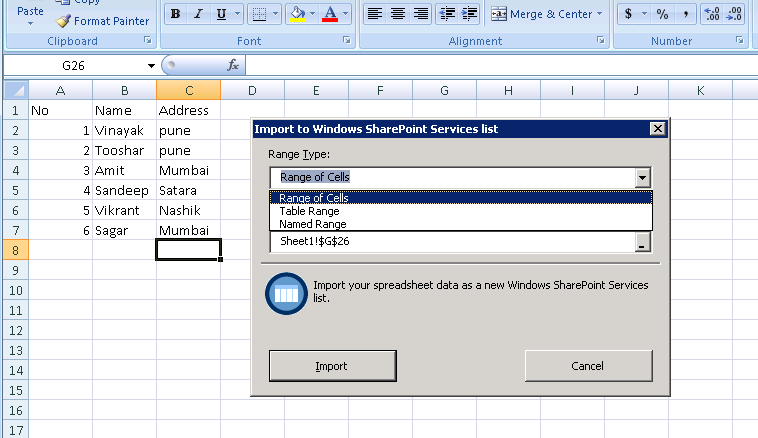
Task: Click cell containing Nashik
Action: (x=188, y=210)
